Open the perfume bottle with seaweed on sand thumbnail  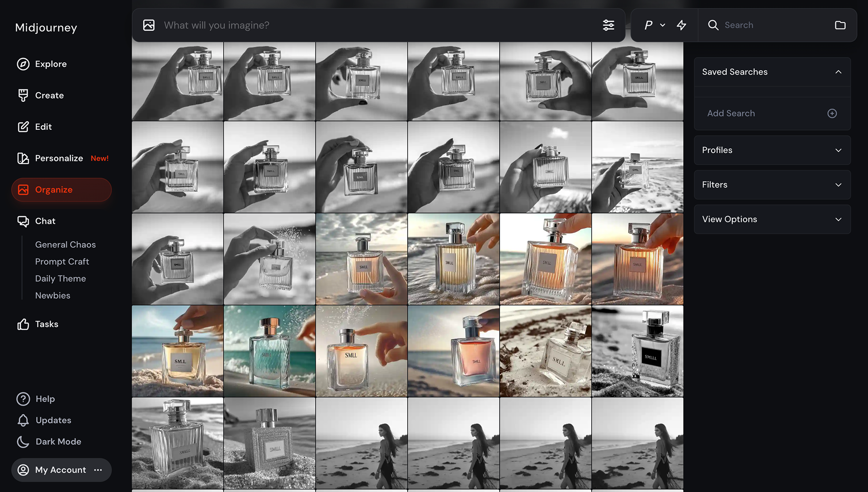546,351
